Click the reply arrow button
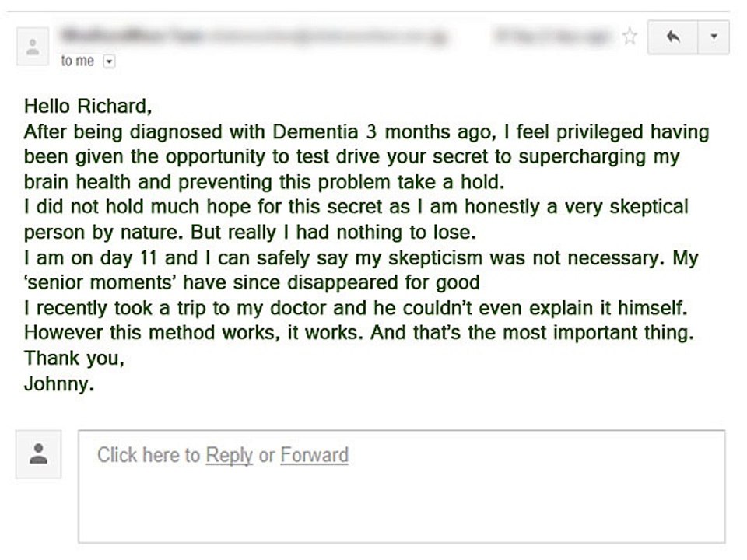This screenshot has width=747, height=560. [x=674, y=37]
